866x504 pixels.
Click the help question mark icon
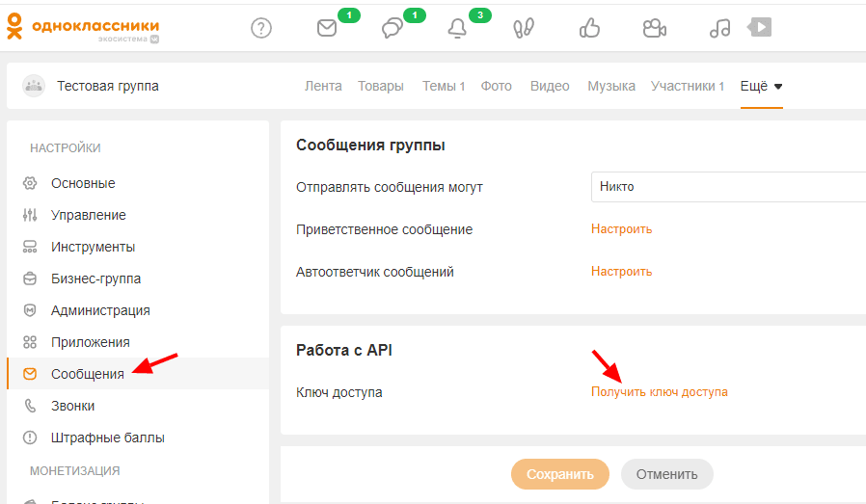click(x=261, y=28)
